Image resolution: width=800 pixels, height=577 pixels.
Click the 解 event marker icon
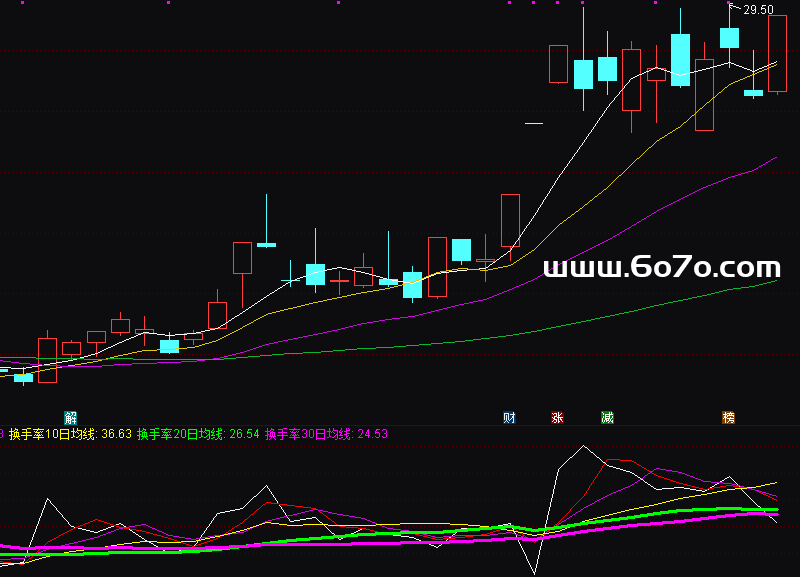coord(70,417)
